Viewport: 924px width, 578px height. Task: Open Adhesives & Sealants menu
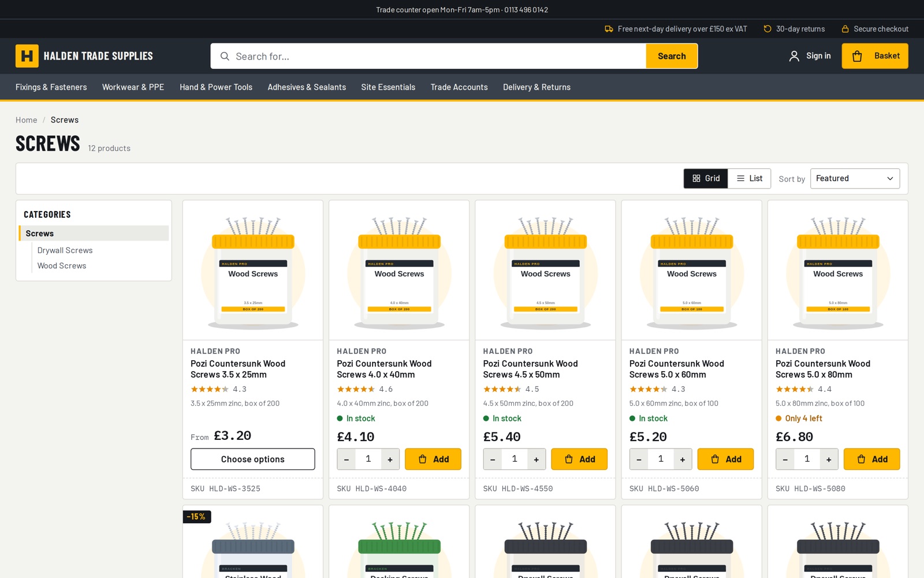307,87
